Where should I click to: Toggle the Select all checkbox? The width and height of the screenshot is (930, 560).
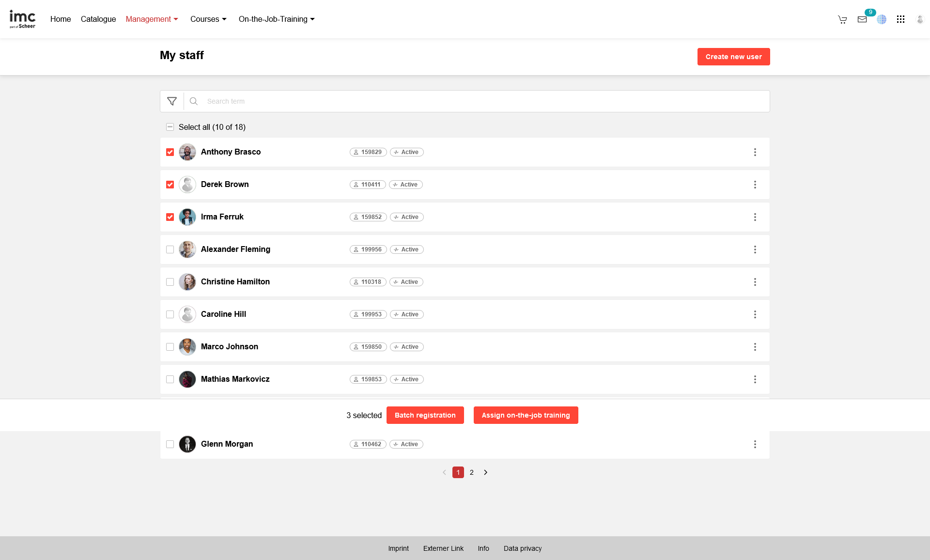click(x=170, y=127)
